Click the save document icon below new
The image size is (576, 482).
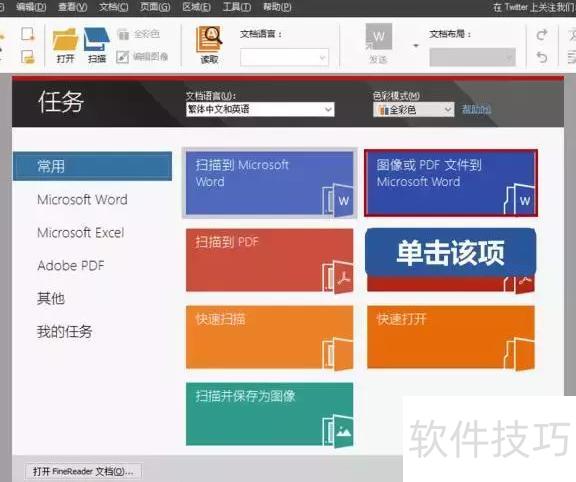point(28,57)
